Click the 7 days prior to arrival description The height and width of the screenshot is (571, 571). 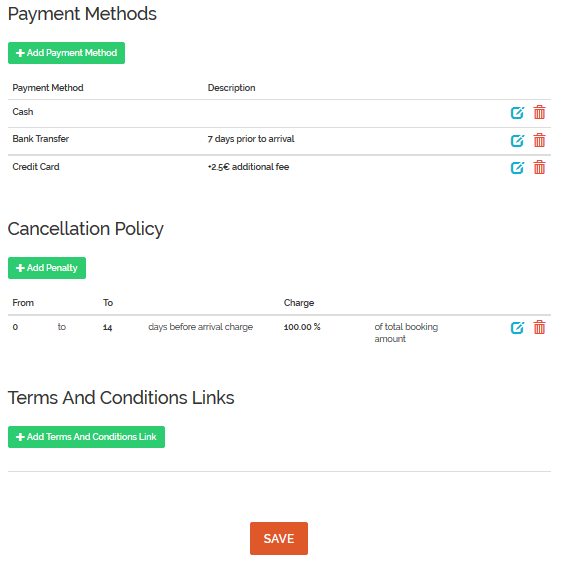(x=251, y=139)
